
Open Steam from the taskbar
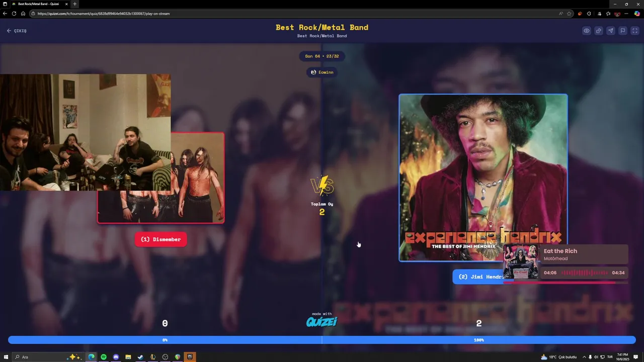point(140,357)
